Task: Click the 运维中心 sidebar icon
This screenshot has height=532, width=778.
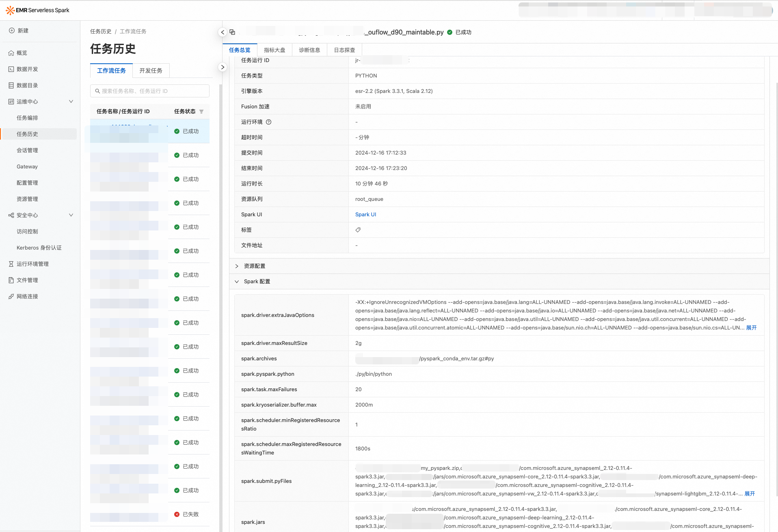Action: coord(11,102)
